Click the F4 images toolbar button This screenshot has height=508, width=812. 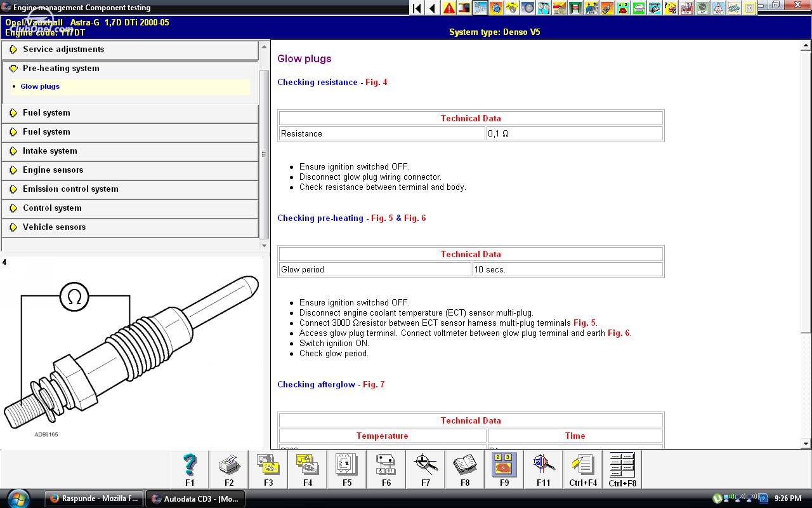pos(308,470)
